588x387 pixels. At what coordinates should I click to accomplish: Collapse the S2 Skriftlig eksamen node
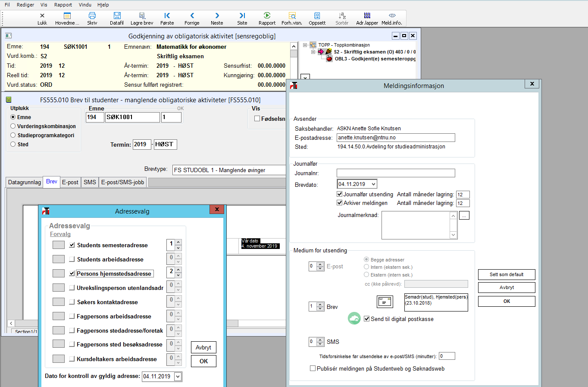pos(313,52)
